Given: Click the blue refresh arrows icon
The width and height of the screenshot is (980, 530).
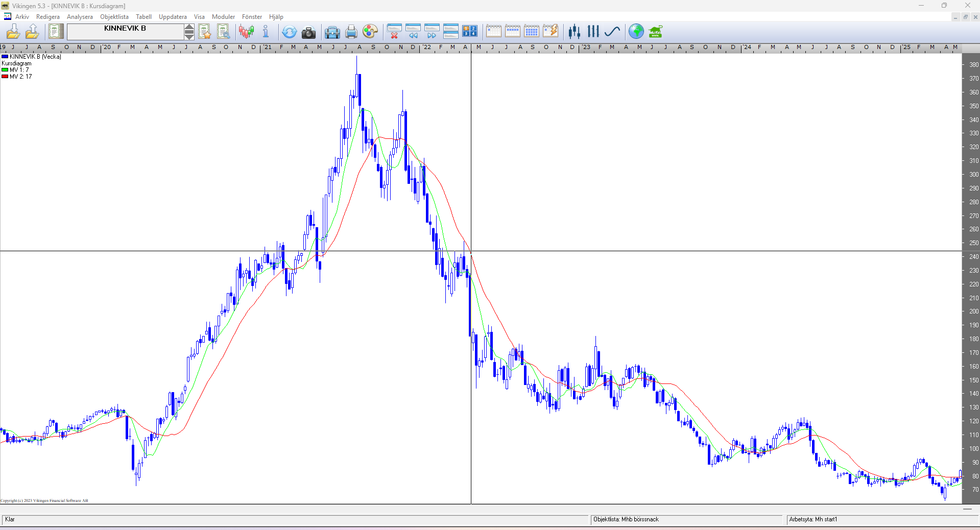Looking at the screenshot, I should coord(289,32).
